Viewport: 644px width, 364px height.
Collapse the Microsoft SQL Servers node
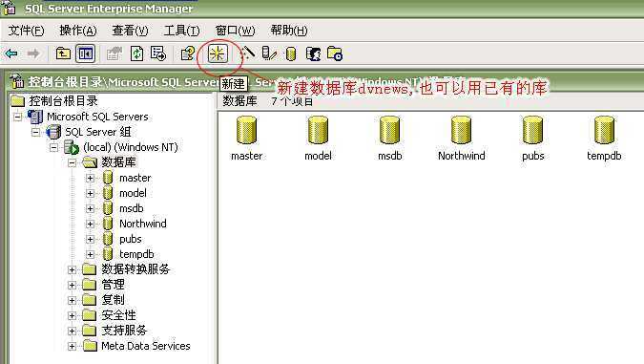click(x=18, y=117)
